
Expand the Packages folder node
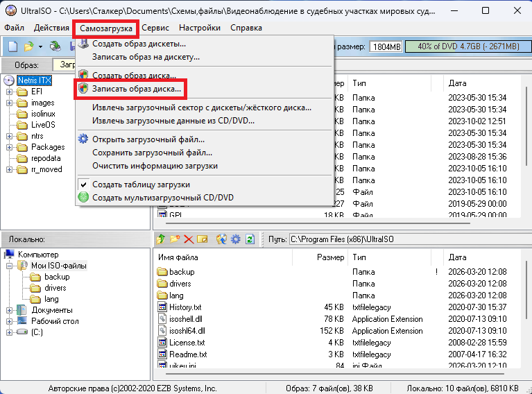[9, 147]
